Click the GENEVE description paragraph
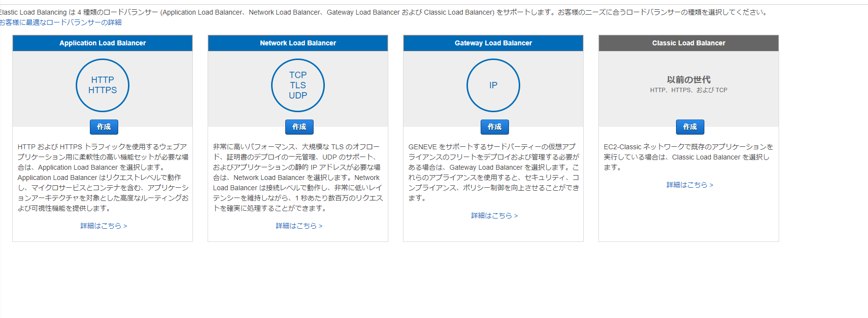 click(x=493, y=172)
